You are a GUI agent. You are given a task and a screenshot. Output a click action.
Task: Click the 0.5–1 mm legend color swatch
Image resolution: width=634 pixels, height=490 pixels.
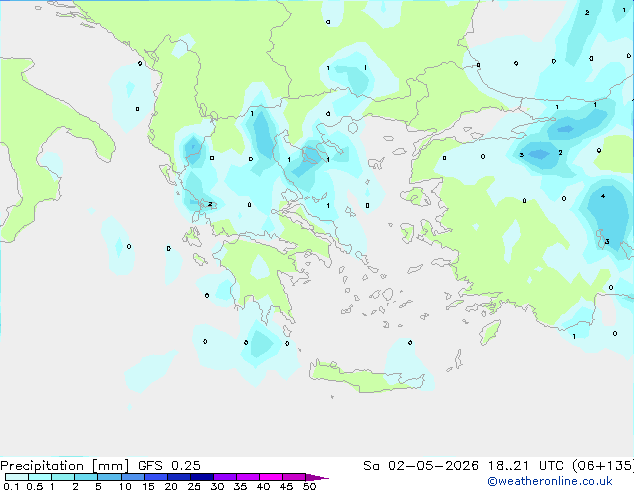pyautogui.click(x=40, y=477)
